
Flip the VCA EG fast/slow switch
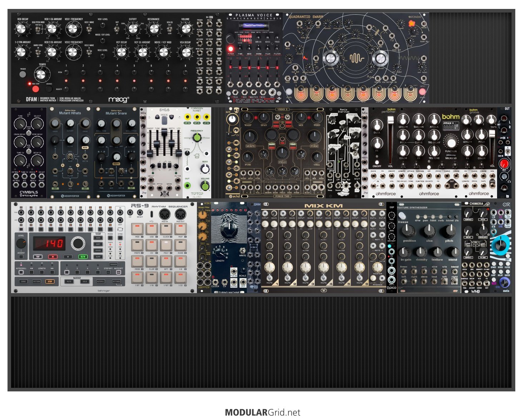(169, 29)
